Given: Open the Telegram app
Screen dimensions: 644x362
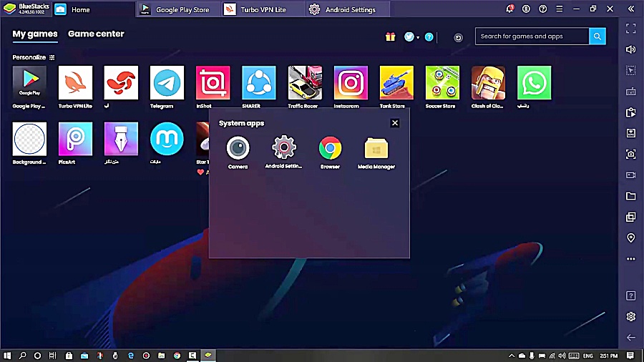Looking at the screenshot, I should (x=167, y=82).
